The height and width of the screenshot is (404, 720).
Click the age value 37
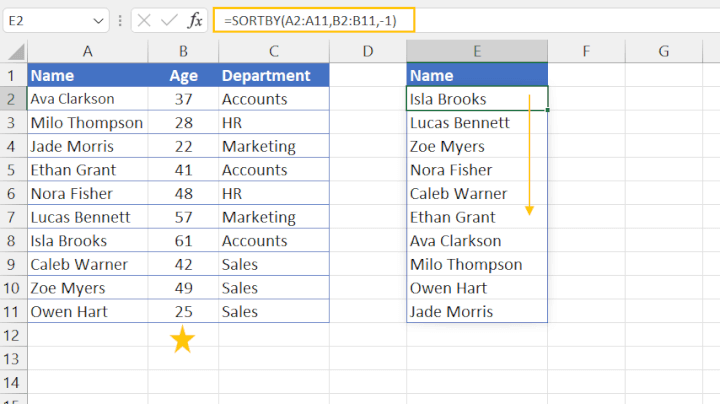[x=183, y=99]
